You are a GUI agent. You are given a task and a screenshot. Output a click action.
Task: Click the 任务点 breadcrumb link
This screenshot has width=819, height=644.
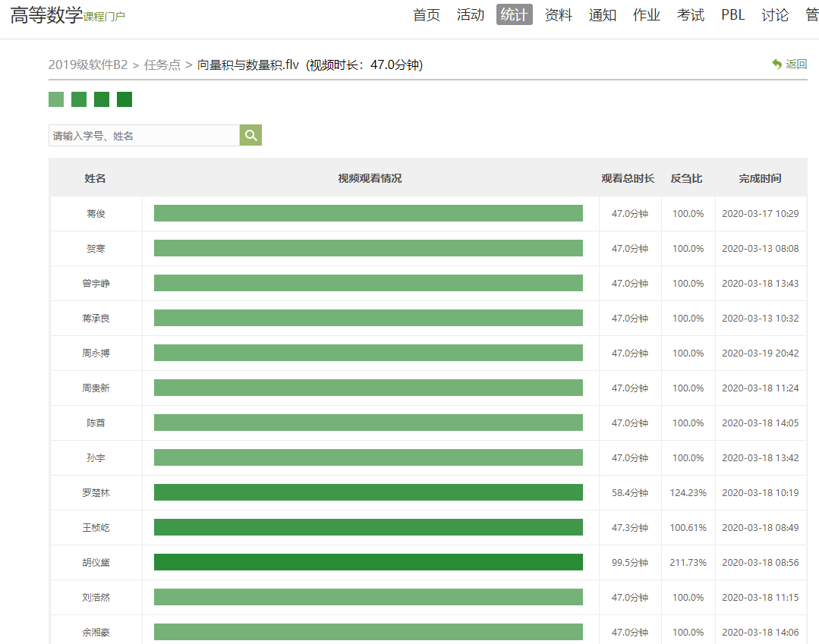(162, 65)
